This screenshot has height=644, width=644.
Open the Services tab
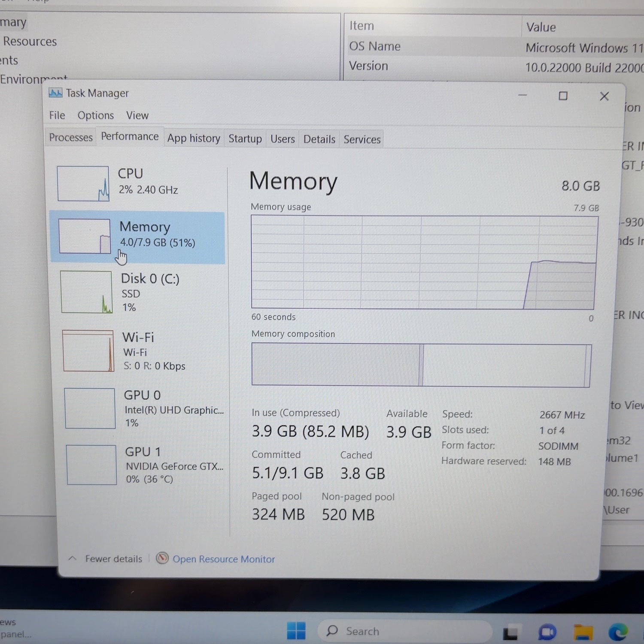(x=362, y=140)
